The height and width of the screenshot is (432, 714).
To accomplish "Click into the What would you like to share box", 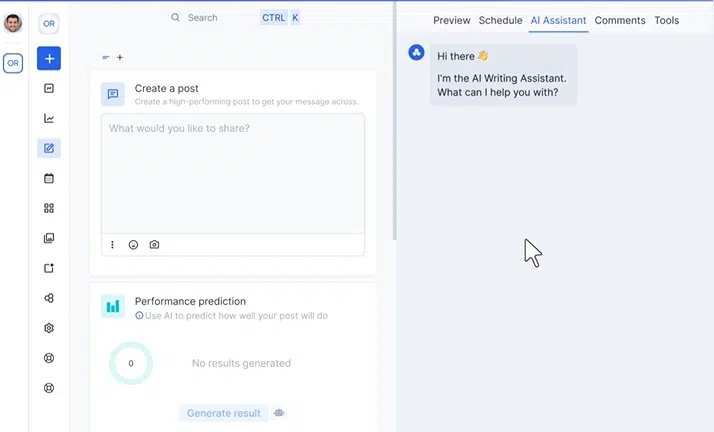I will pyautogui.click(x=233, y=173).
